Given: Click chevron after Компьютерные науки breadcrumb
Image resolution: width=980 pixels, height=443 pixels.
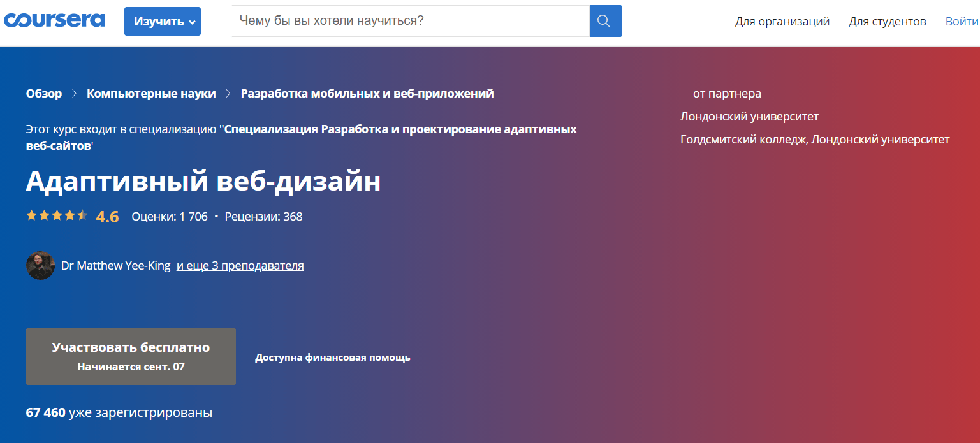Looking at the screenshot, I should point(229,94).
